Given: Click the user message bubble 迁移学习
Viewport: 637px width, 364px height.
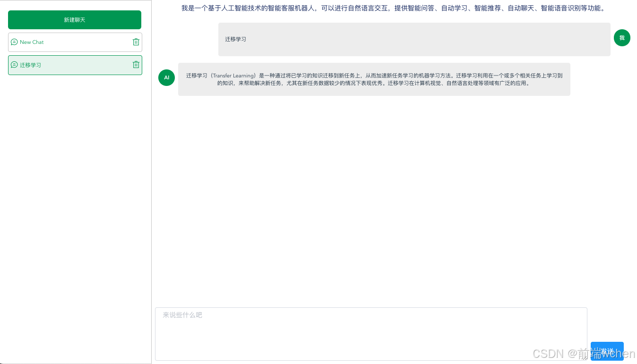Looking at the screenshot, I should [414, 39].
